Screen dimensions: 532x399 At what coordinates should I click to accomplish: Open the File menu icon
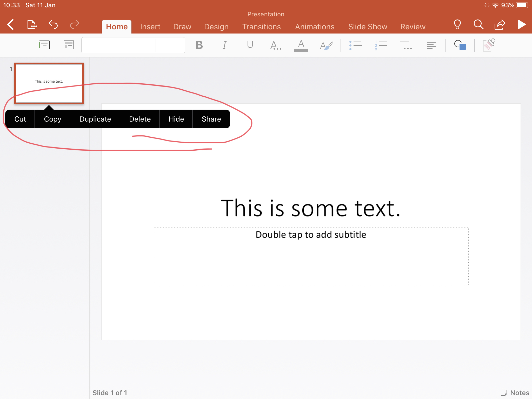[32, 25]
